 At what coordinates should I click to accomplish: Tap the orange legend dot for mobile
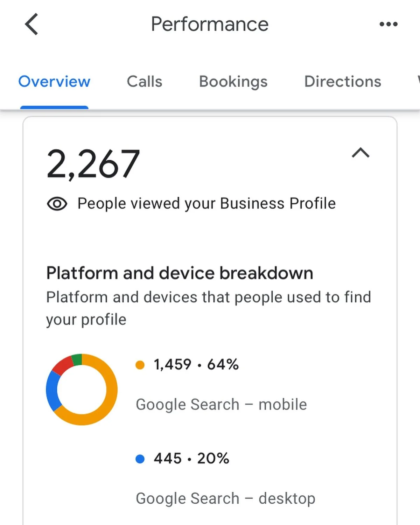pyautogui.click(x=140, y=365)
